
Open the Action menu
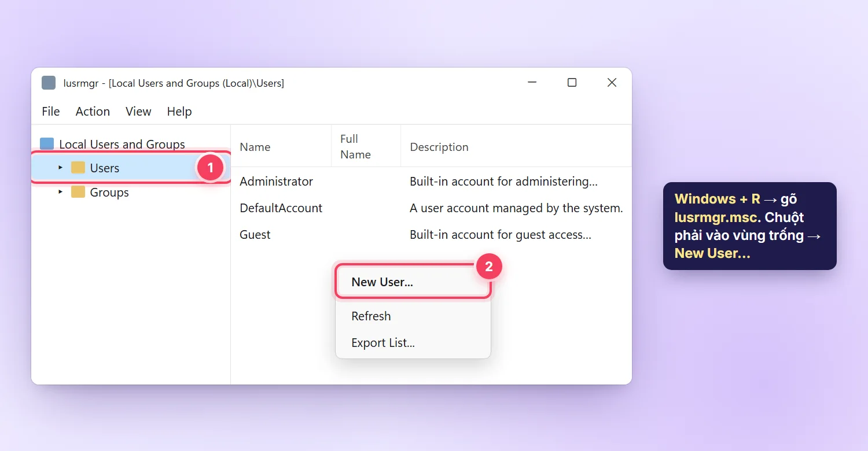pyautogui.click(x=93, y=112)
